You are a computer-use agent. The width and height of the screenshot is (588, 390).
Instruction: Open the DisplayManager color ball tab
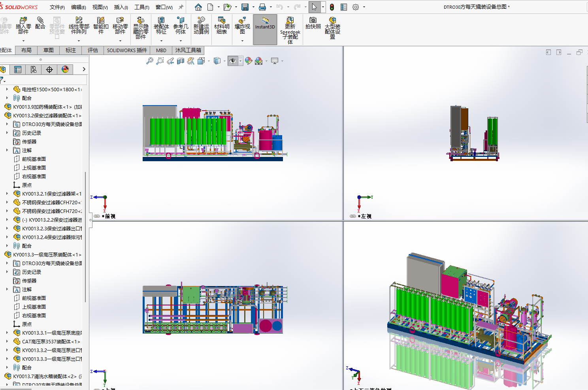tap(65, 70)
